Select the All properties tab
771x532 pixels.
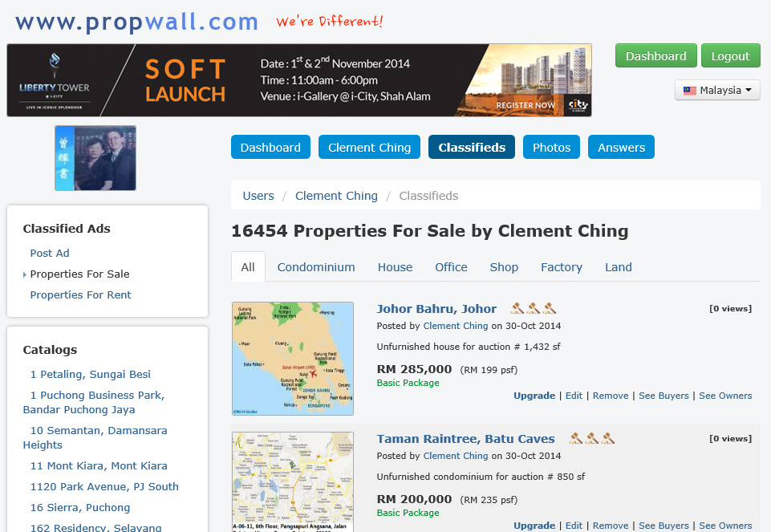point(248,267)
